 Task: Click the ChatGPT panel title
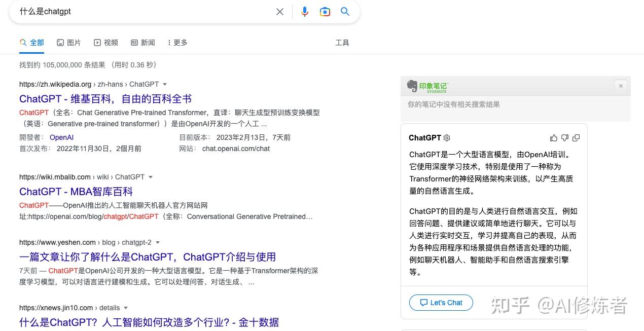coord(425,138)
